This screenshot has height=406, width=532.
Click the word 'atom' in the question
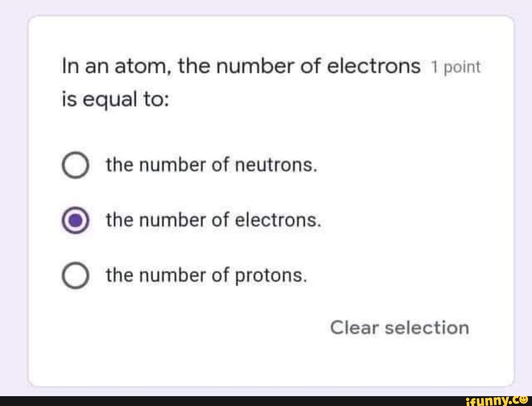[x=142, y=66]
